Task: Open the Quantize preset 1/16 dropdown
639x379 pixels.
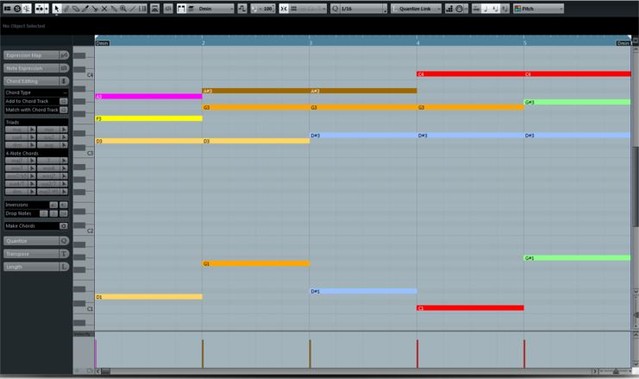Action: [359, 8]
